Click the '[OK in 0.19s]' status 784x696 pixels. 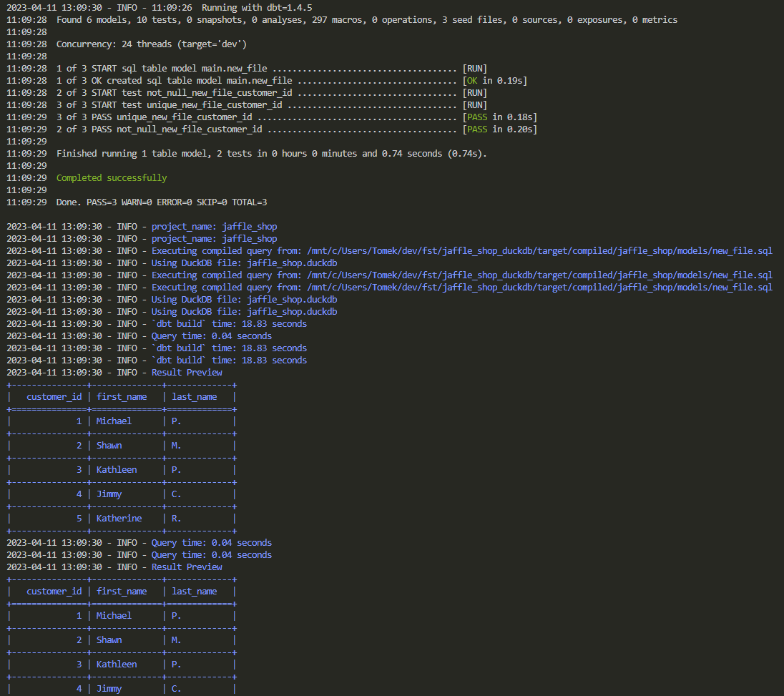click(x=494, y=81)
